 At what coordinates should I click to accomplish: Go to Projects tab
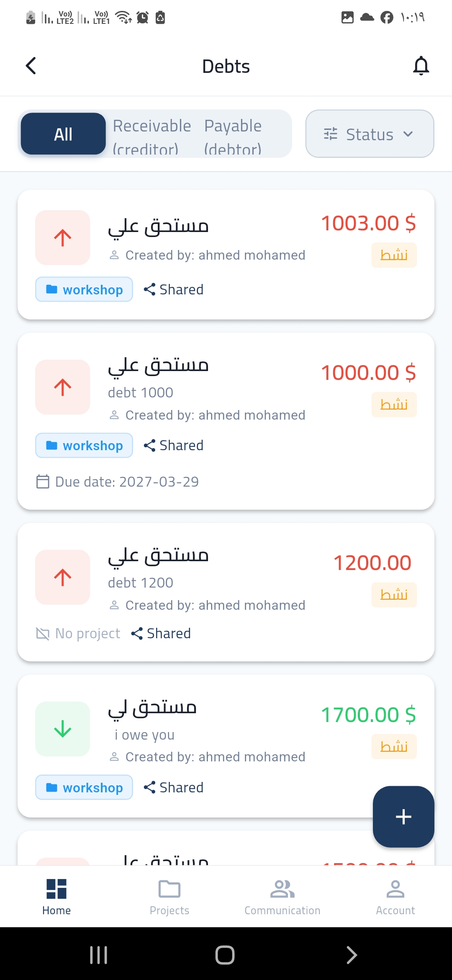coord(169,897)
